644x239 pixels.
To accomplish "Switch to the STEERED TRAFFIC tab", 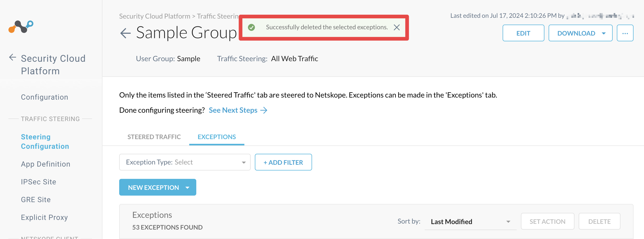I will click(x=154, y=137).
